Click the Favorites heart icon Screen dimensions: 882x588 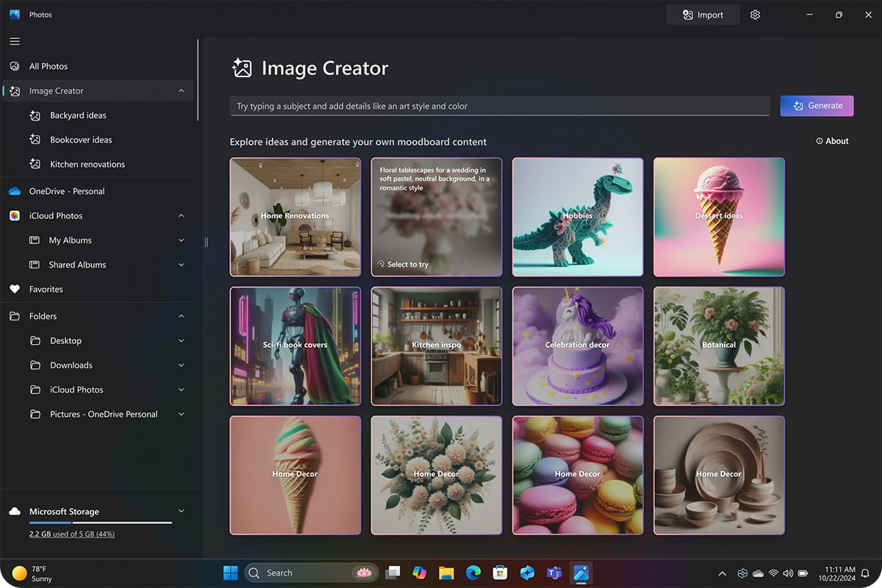15,290
